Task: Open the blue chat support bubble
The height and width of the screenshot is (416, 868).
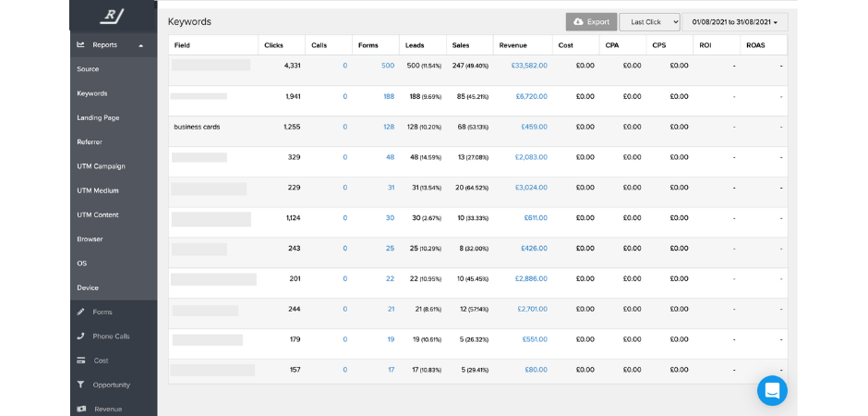Action: (772, 390)
